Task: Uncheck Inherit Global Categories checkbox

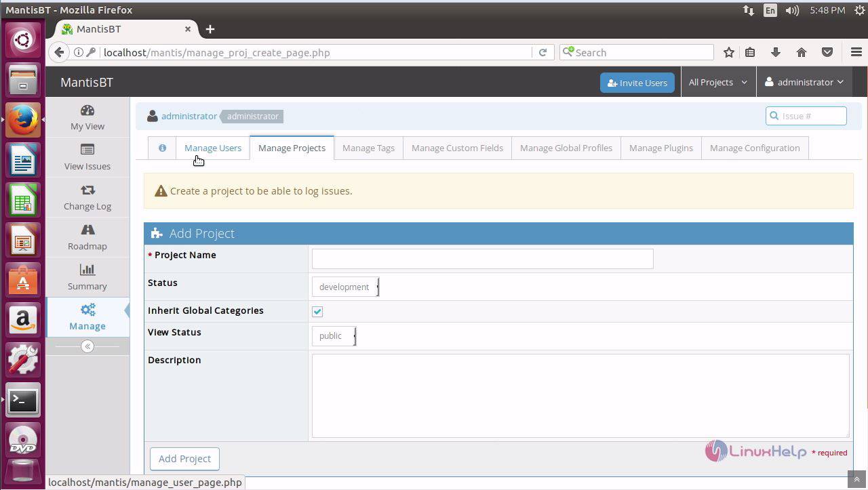Action: coord(317,312)
